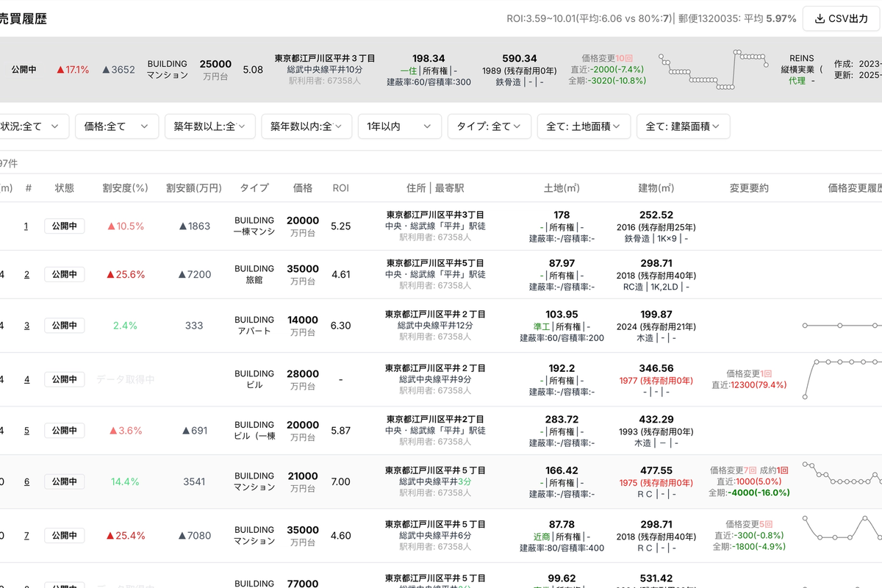Click the ▲7200 discount amount

tap(194, 274)
